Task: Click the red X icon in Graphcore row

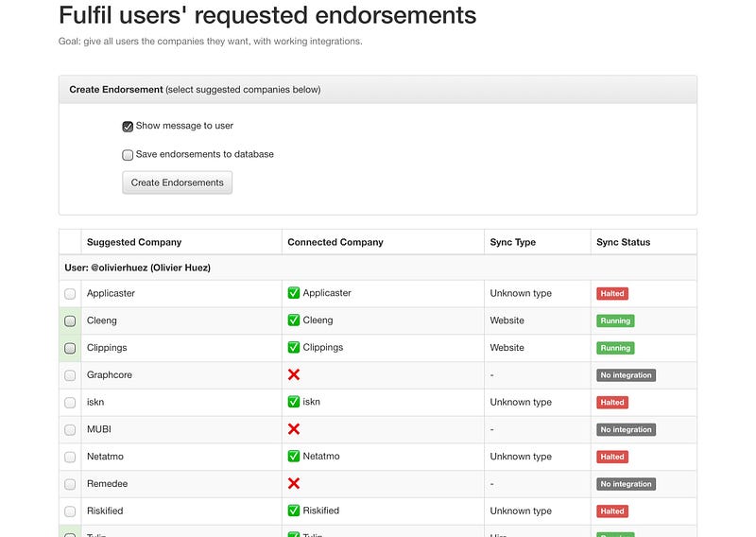Action: click(x=294, y=374)
